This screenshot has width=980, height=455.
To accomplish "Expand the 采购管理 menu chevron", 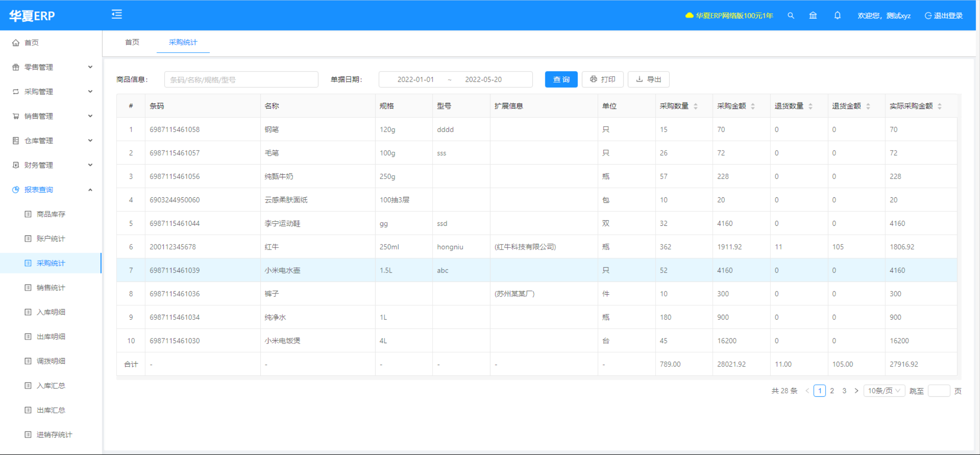I will [x=90, y=91].
